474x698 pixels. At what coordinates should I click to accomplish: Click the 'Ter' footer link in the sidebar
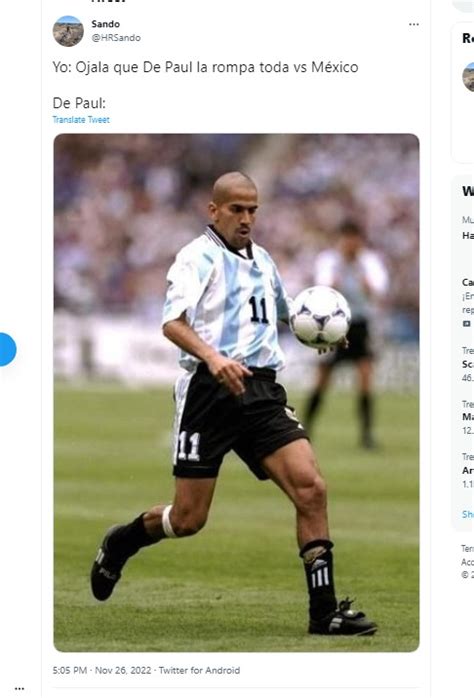467,549
